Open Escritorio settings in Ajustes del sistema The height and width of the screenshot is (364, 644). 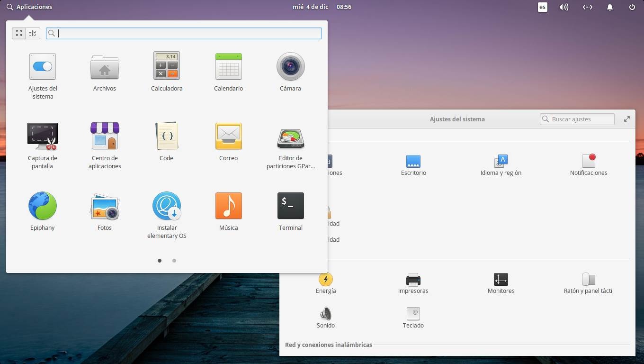tap(413, 165)
